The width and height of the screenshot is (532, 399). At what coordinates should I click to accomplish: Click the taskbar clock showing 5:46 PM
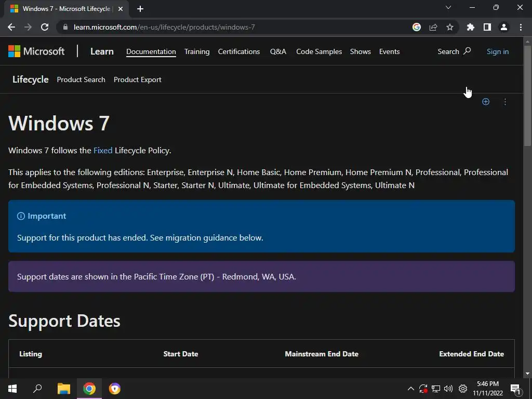pyautogui.click(x=488, y=389)
